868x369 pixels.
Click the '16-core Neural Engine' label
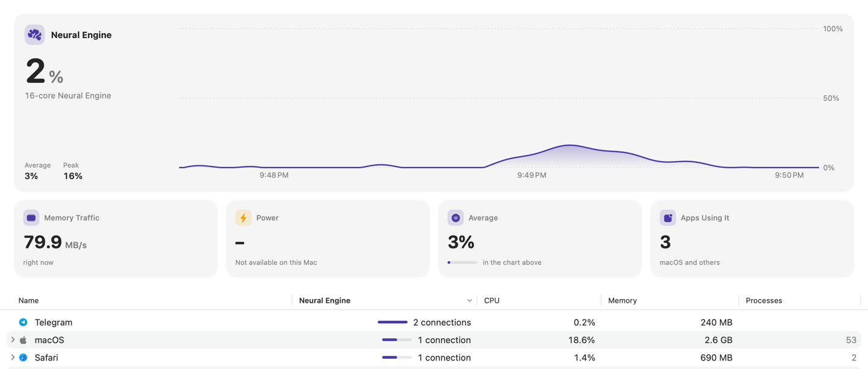point(68,95)
